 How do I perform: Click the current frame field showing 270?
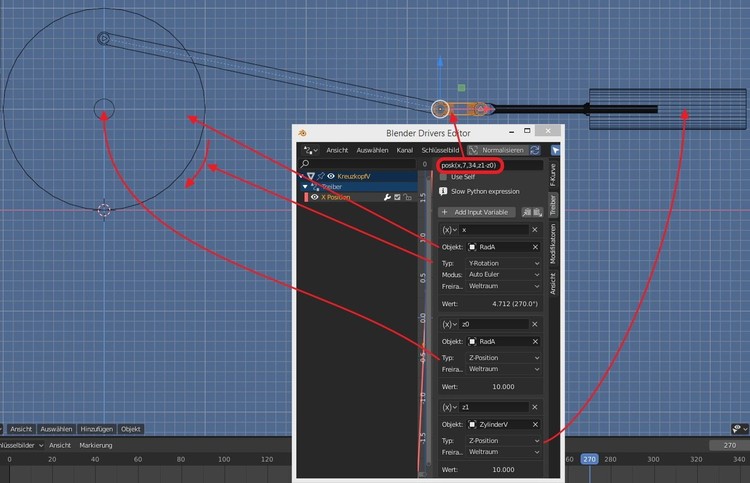pos(729,445)
